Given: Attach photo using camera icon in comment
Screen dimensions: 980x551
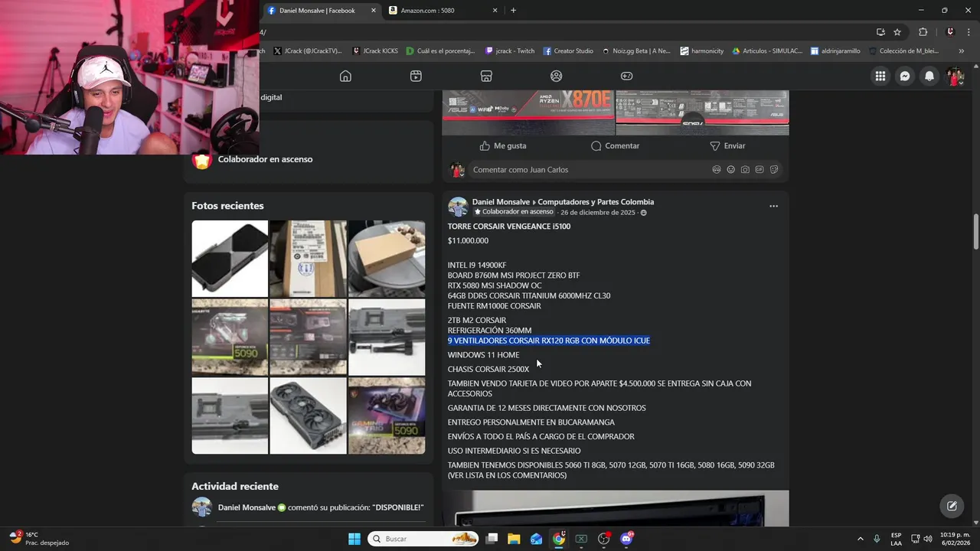Looking at the screenshot, I should pyautogui.click(x=745, y=170).
